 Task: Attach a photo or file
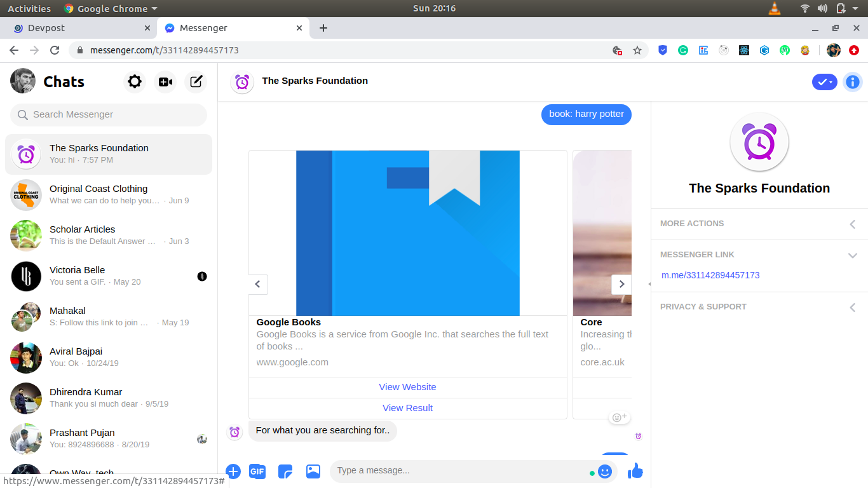(x=313, y=471)
